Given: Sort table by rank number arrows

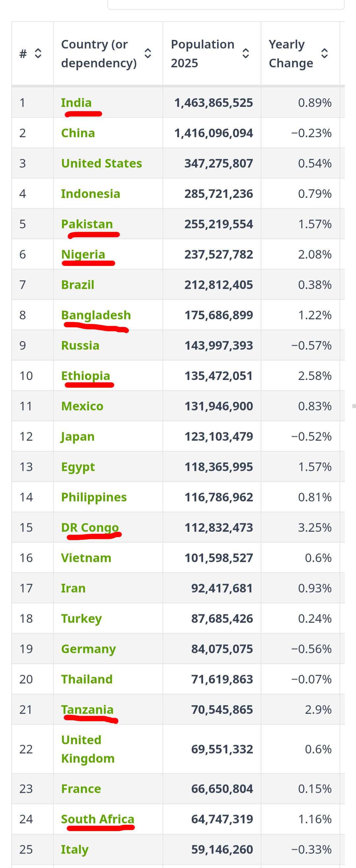Looking at the screenshot, I should 38,53.
